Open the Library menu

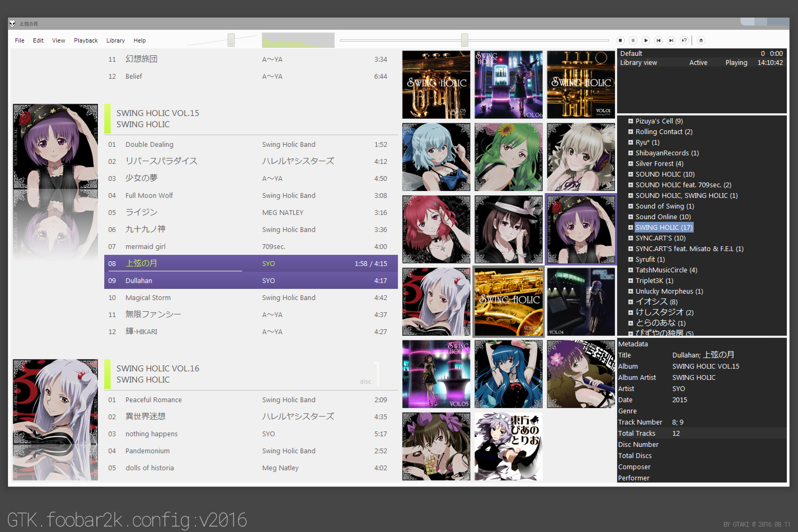(115, 40)
